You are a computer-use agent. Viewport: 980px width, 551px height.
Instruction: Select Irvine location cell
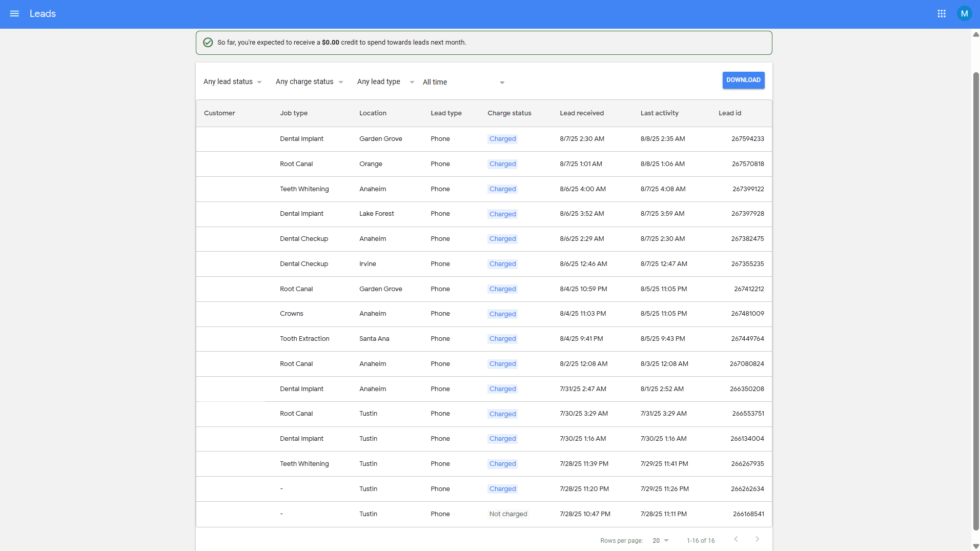coord(367,264)
